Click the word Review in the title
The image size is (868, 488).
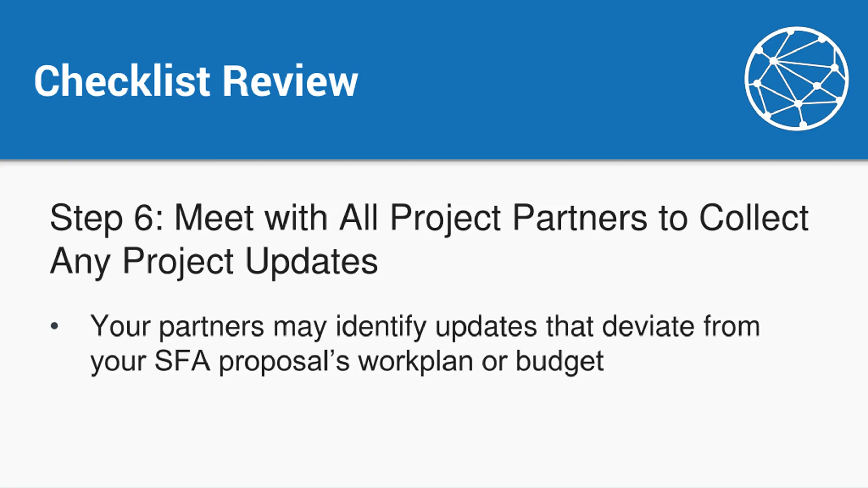pyautogui.click(x=290, y=81)
